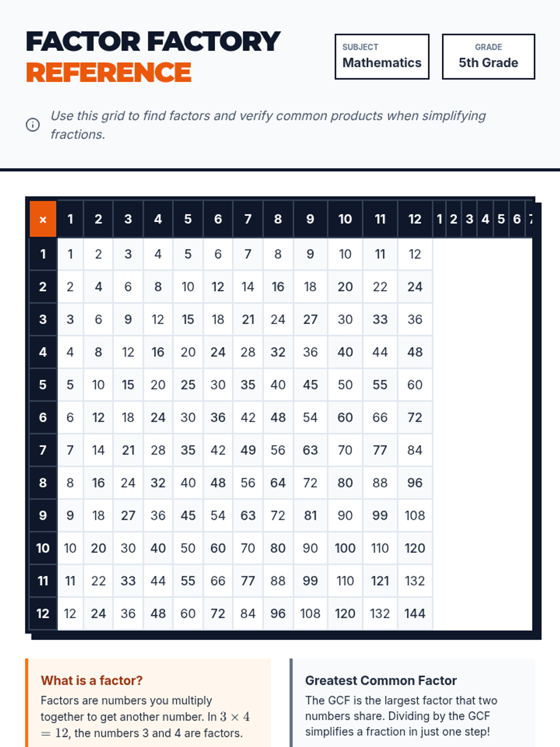
Task: Select the cell showing 121
Action: click(380, 581)
